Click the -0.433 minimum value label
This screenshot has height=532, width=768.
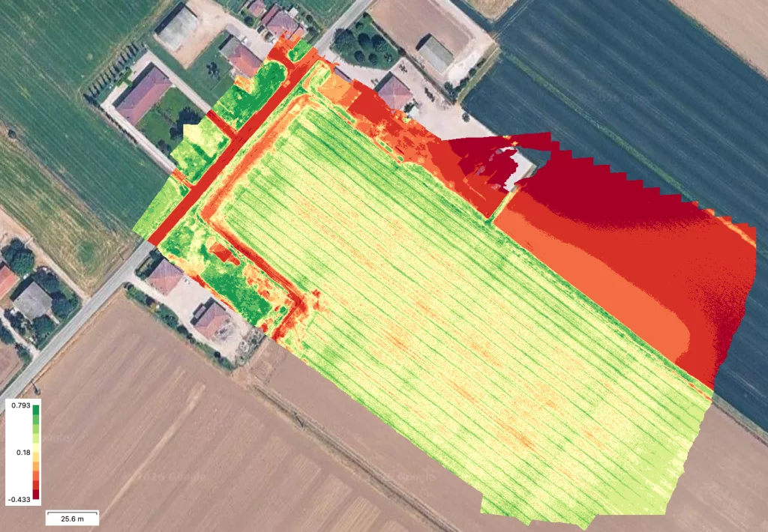coord(19,499)
